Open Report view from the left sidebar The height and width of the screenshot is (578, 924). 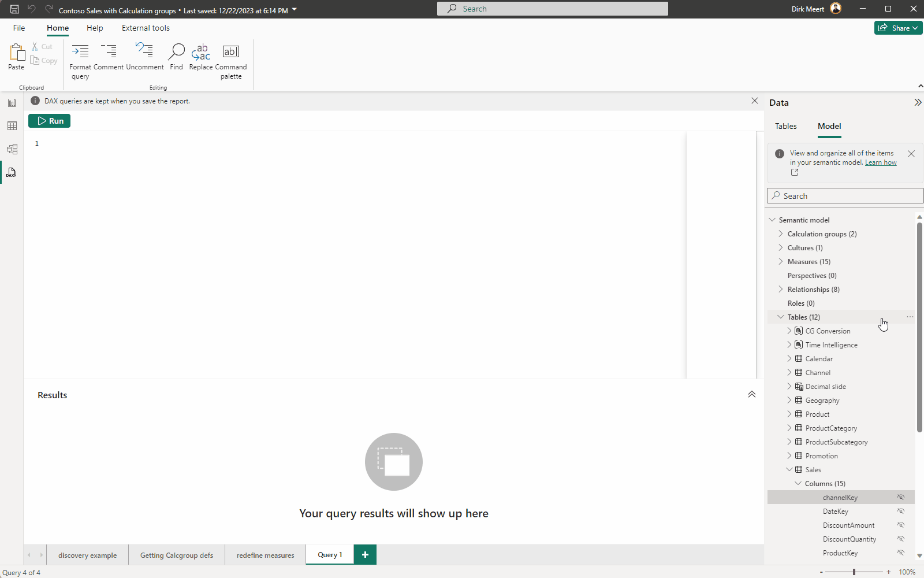[x=12, y=102]
